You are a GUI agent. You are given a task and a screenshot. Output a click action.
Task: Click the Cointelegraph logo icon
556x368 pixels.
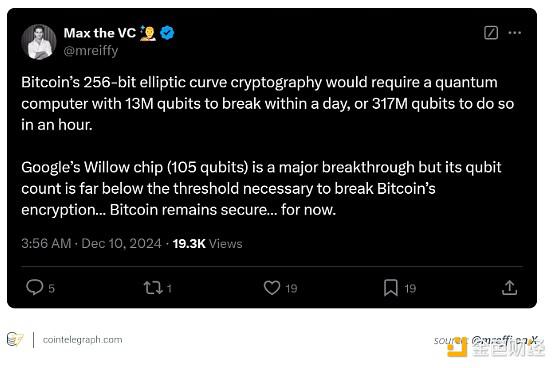tap(15, 340)
